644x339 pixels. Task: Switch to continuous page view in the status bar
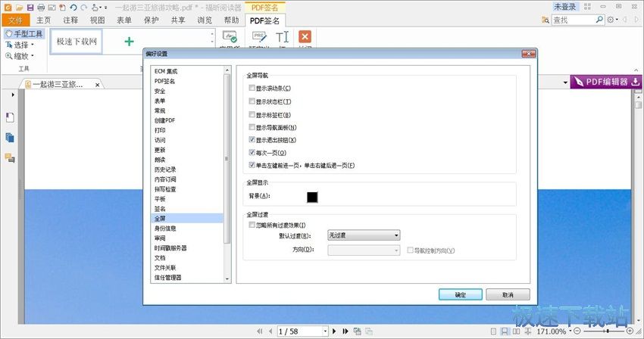pos(505,331)
